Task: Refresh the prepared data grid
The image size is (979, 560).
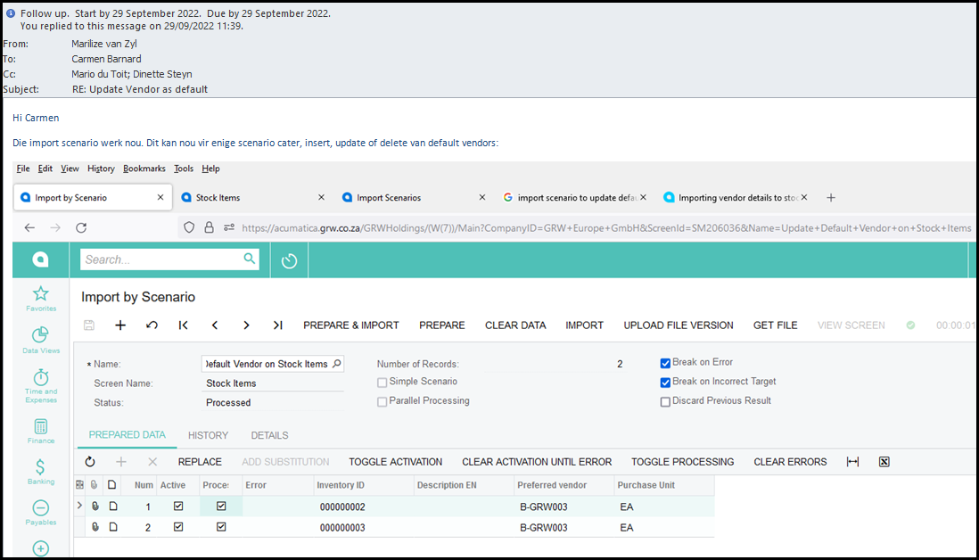Action: 90,462
